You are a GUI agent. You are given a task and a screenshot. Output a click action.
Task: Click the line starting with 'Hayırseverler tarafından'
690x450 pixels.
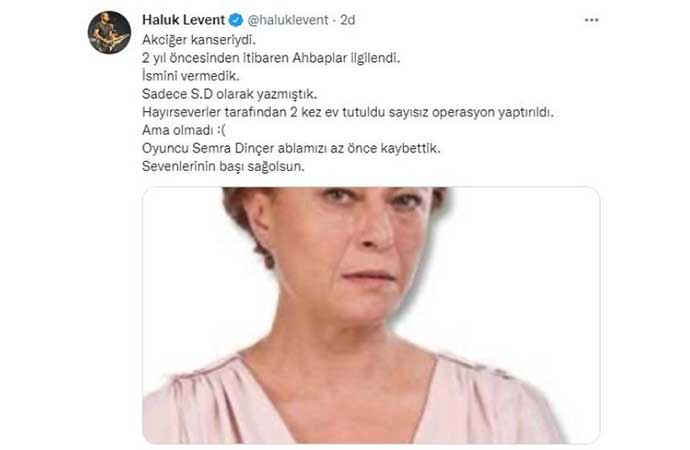pos(348,112)
